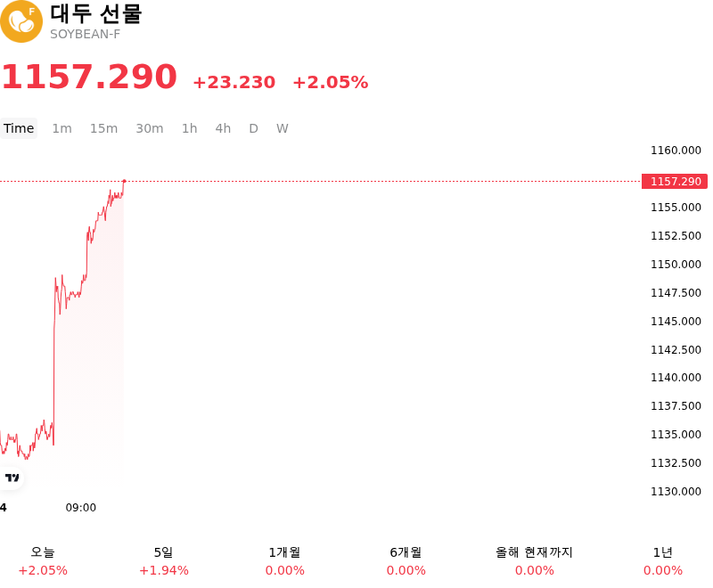713x588 pixels.
Task: Switch to the 15m interval
Action: tap(103, 128)
